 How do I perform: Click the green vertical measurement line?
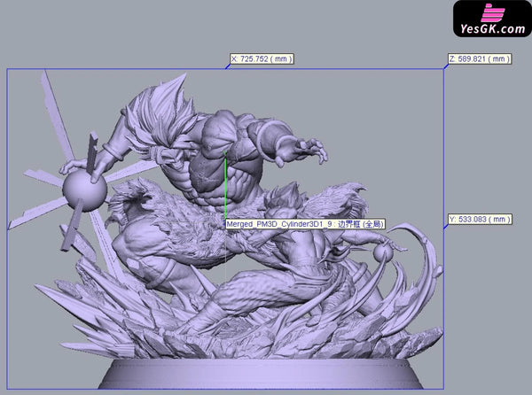coord(225,186)
